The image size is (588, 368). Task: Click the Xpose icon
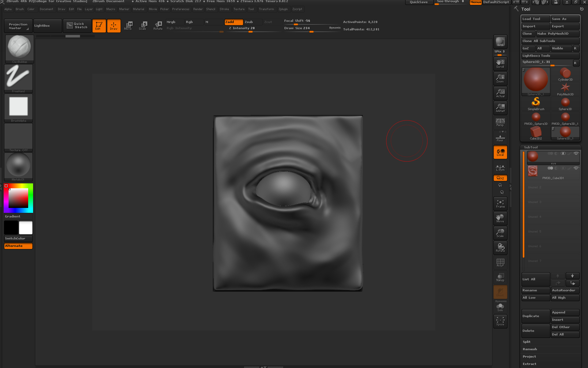coord(500,321)
